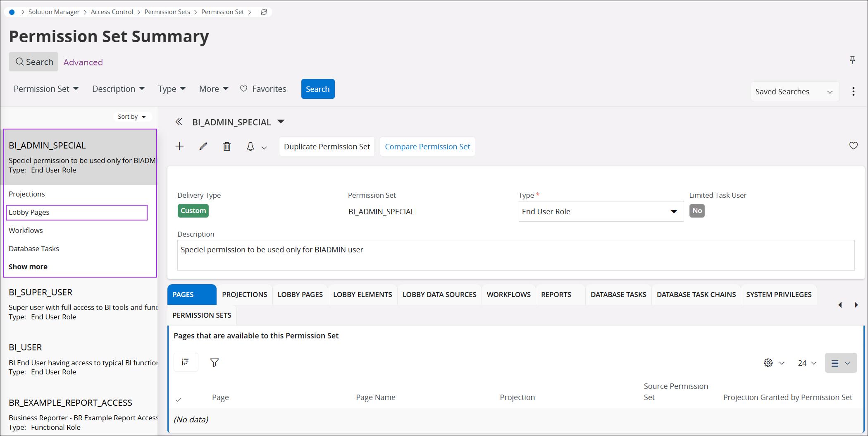Switch to the LOBBY ELEMENTS tab
868x436 pixels.
click(362, 295)
